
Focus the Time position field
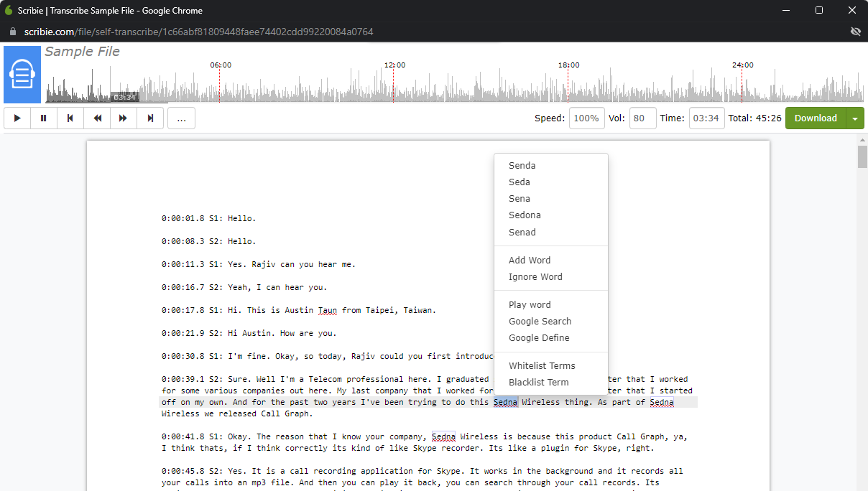coord(707,118)
